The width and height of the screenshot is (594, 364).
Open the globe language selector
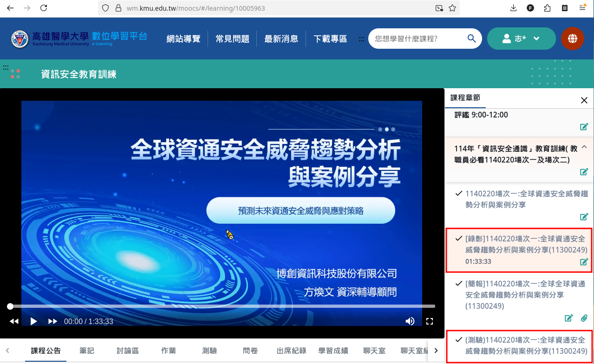click(x=572, y=39)
